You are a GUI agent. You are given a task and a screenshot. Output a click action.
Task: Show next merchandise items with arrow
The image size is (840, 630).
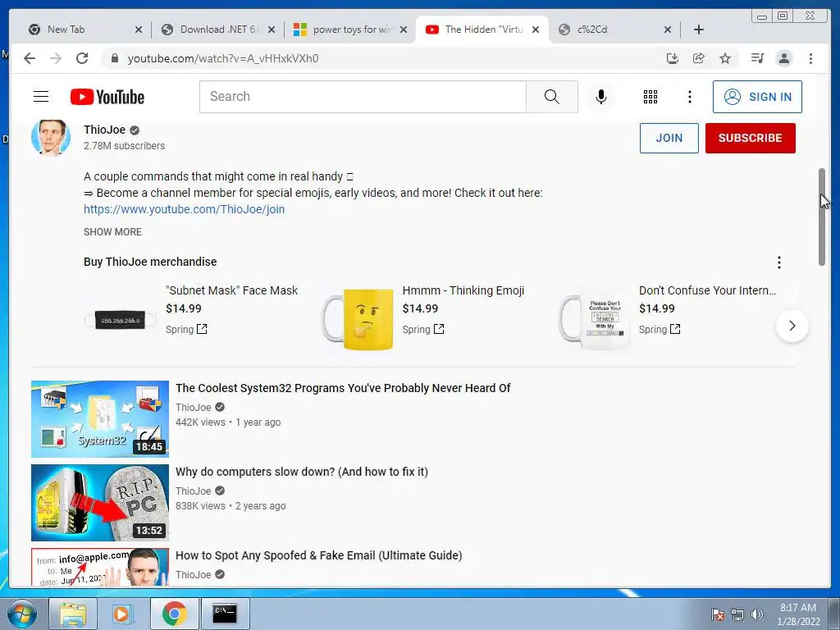(792, 326)
